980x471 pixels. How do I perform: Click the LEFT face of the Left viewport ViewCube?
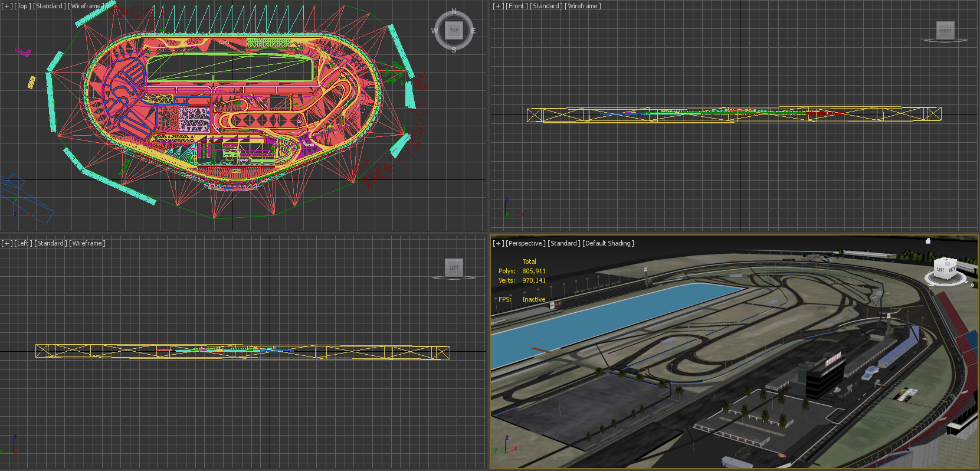[x=454, y=267]
